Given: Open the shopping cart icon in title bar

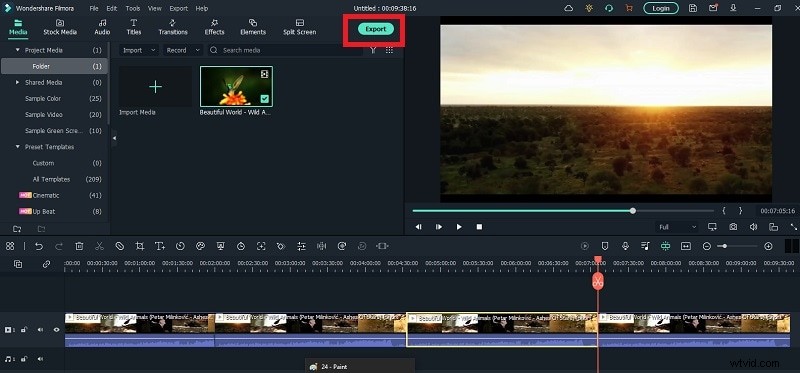Looking at the screenshot, I should coord(629,8).
